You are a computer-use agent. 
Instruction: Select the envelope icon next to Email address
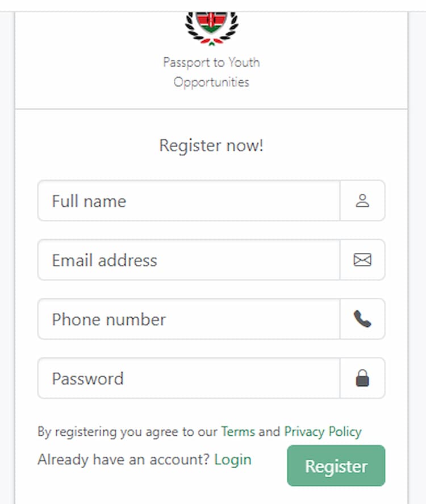(x=363, y=260)
